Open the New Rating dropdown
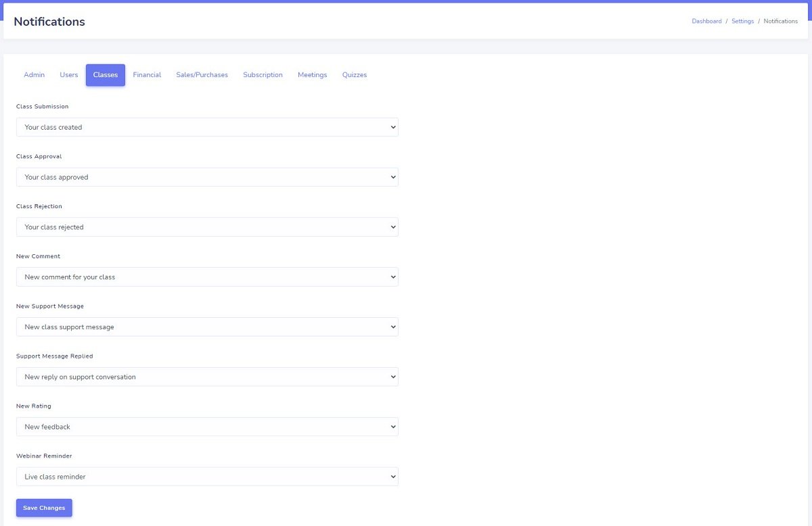 [207, 427]
